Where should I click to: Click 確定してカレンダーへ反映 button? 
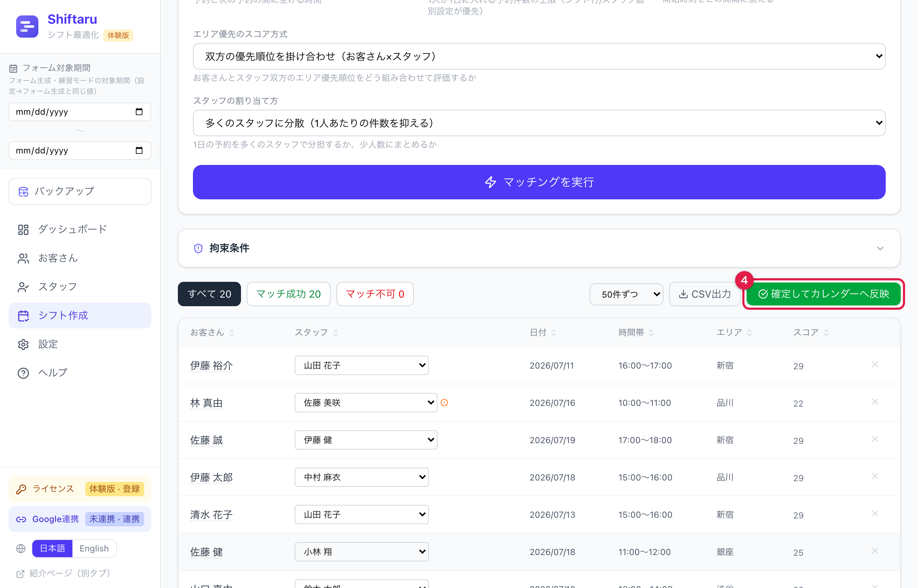pyautogui.click(x=823, y=294)
